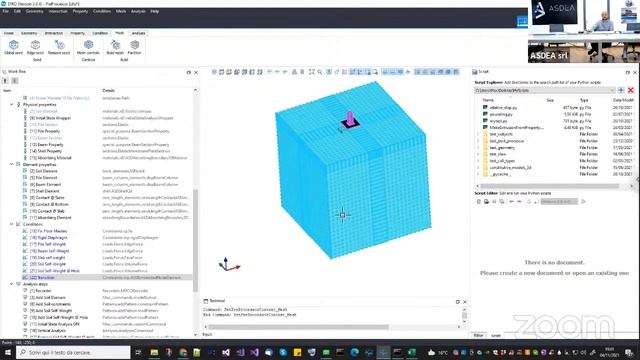The image size is (640, 360).
Task: Click the Details column header in Work Tree
Action: click(x=109, y=91)
